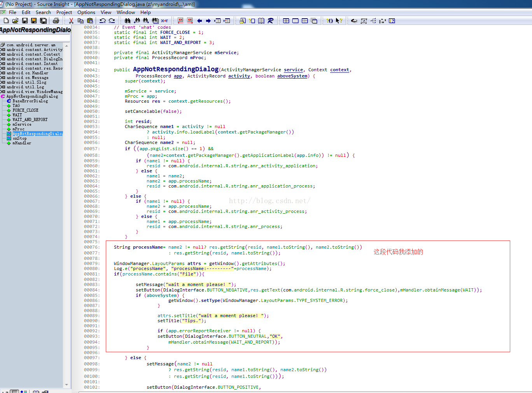This screenshot has height=393, width=532.
Task: Click the Save floppy disk icon
Action: click(x=24, y=21)
